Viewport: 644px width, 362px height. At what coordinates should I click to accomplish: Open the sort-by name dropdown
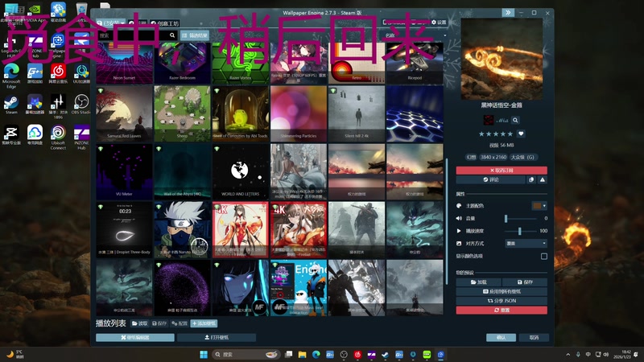pos(414,35)
